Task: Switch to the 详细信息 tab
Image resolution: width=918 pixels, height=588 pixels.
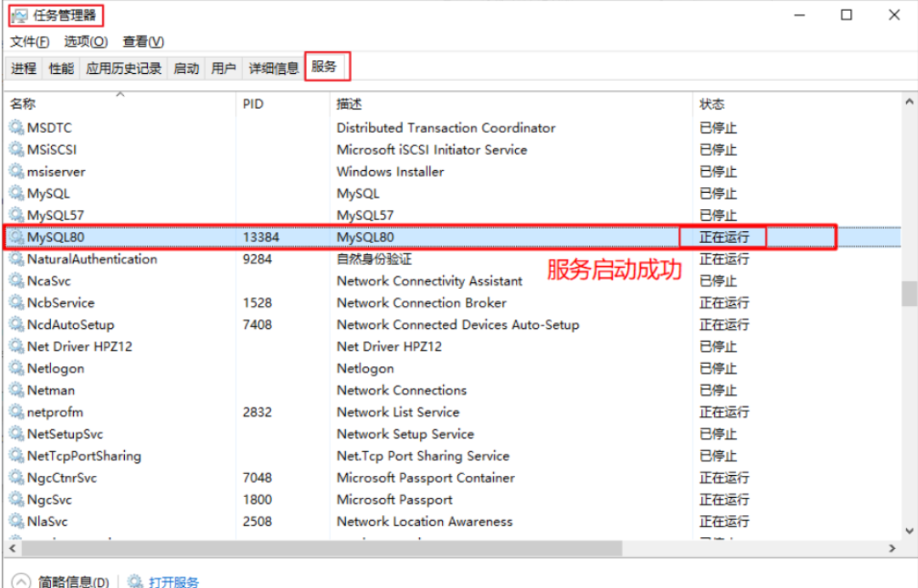Action: [x=274, y=69]
